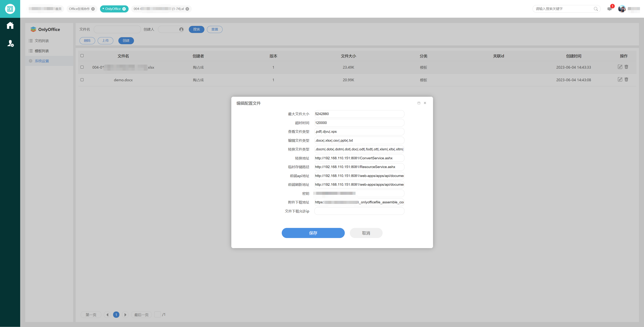
Task: Select the xlsx file row checkbox
Action: pyautogui.click(x=82, y=67)
